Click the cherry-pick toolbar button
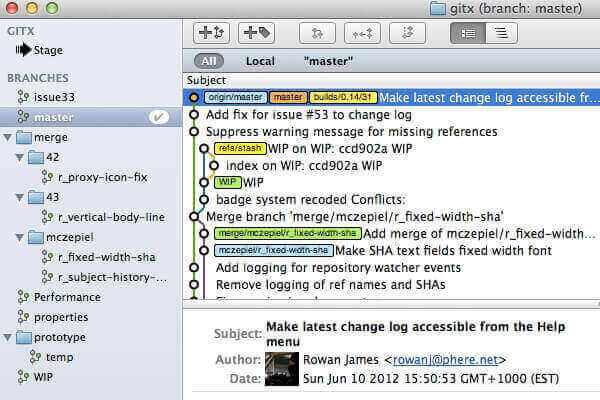 coord(362,33)
